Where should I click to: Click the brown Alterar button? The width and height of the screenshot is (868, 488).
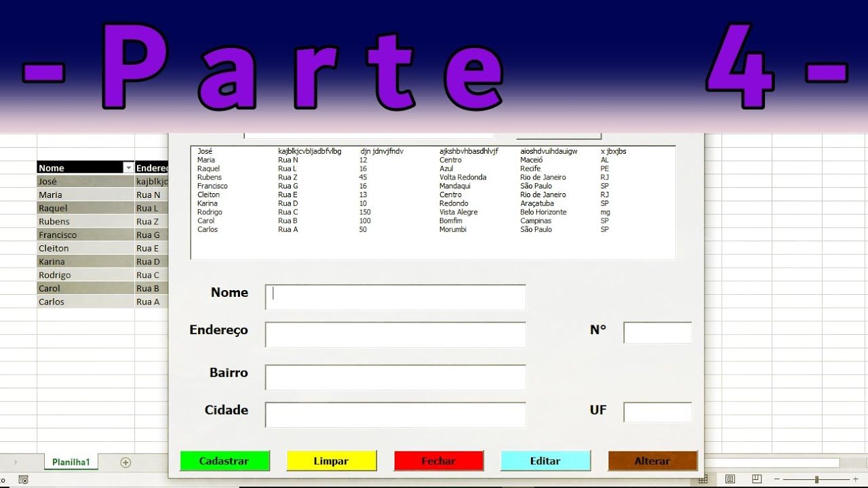[652, 461]
